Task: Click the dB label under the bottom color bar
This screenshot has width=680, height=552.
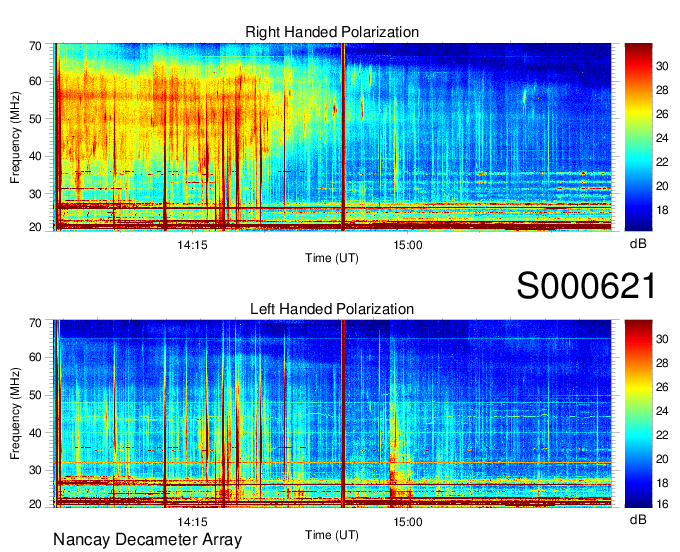Action: (638, 519)
